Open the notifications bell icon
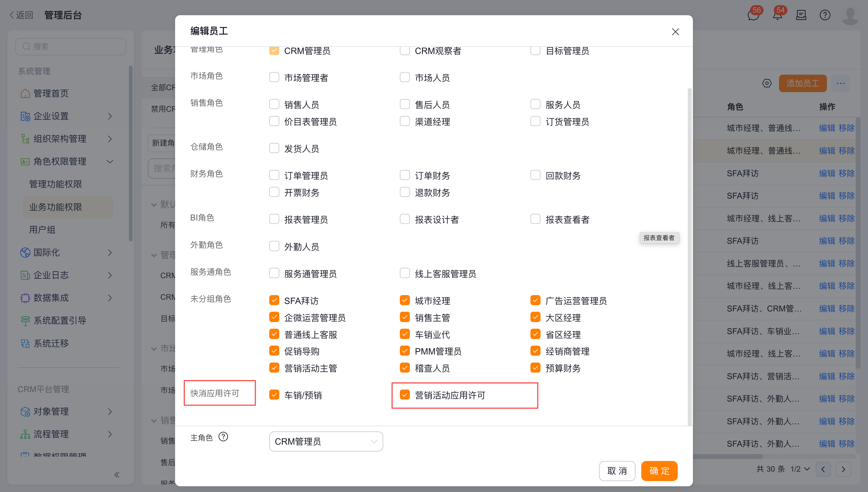The image size is (868, 492). (778, 15)
